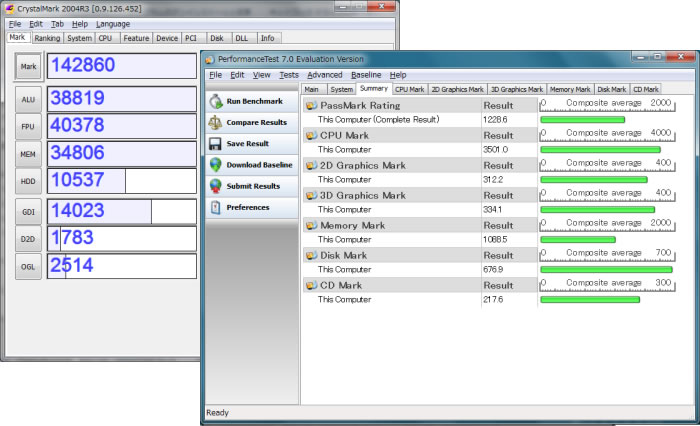Switch to the System tab in PerformanceTest

pyautogui.click(x=342, y=89)
